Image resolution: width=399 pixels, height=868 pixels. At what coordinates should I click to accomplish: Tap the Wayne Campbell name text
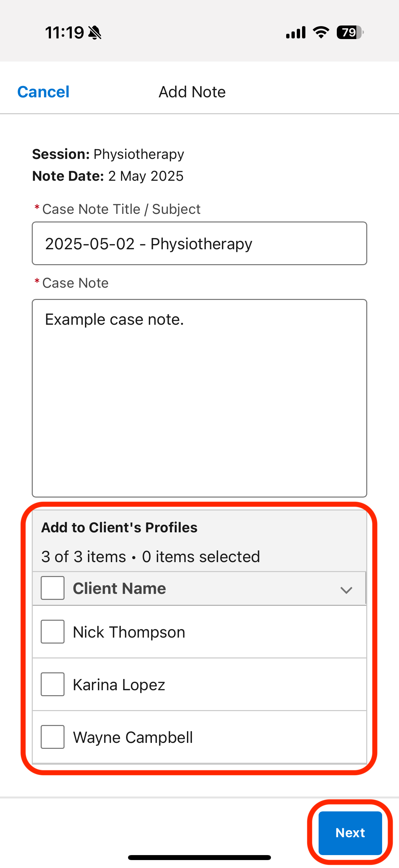click(x=133, y=737)
